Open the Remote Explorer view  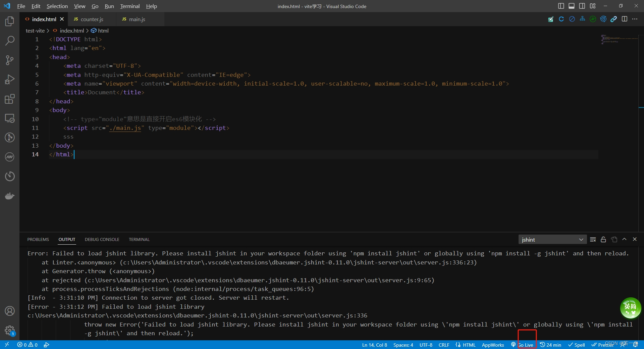10,118
